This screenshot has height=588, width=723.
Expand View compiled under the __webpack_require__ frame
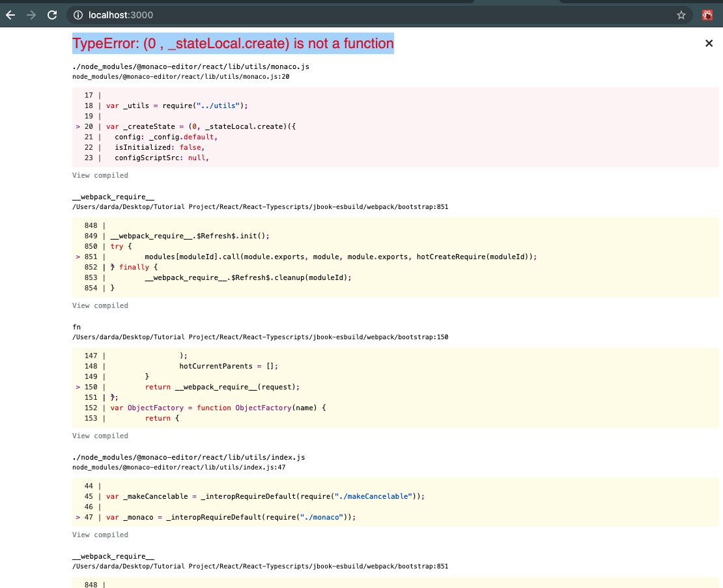(100, 305)
